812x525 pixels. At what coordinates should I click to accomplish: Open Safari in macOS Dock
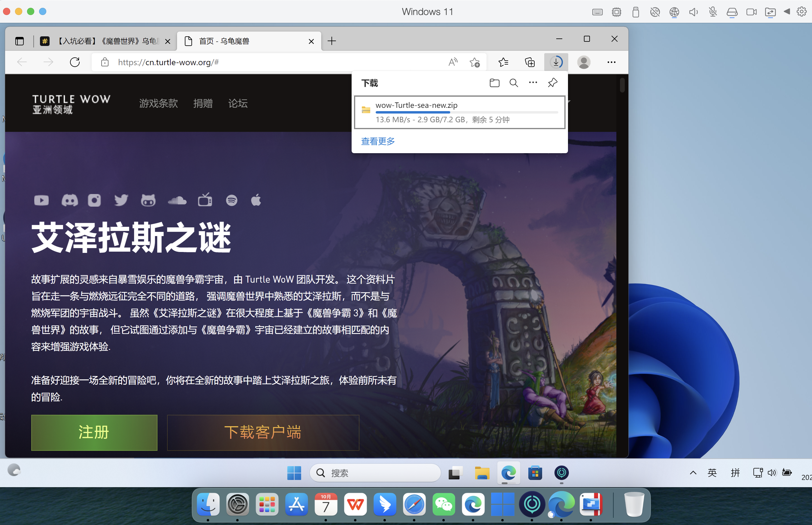click(414, 504)
